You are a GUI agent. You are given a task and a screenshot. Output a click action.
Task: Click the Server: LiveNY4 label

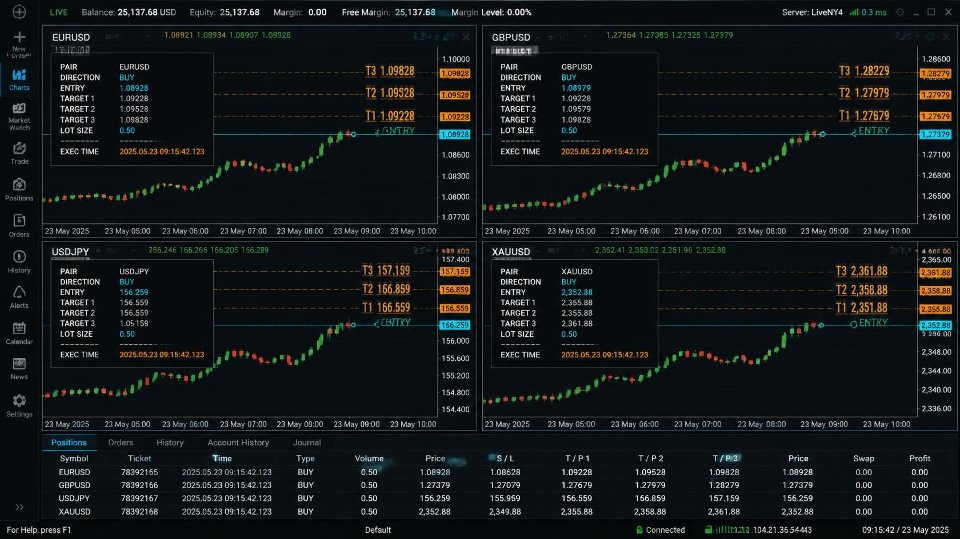tap(812, 12)
